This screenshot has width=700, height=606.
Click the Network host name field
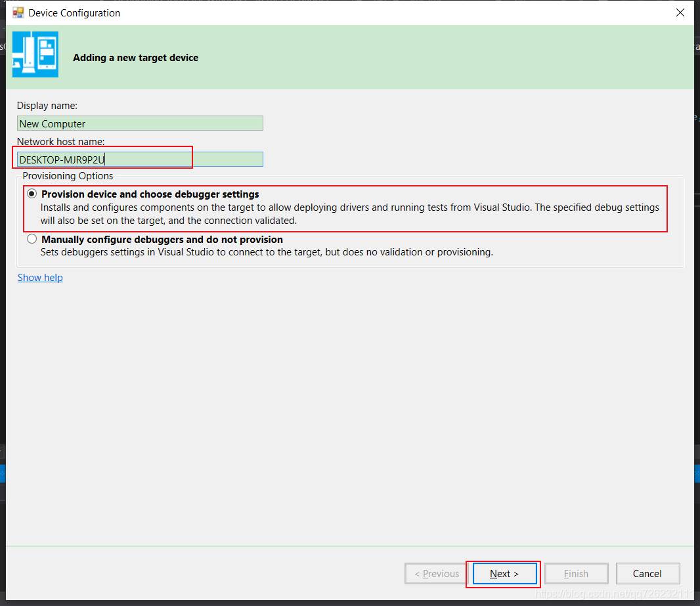[x=140, y=160]
